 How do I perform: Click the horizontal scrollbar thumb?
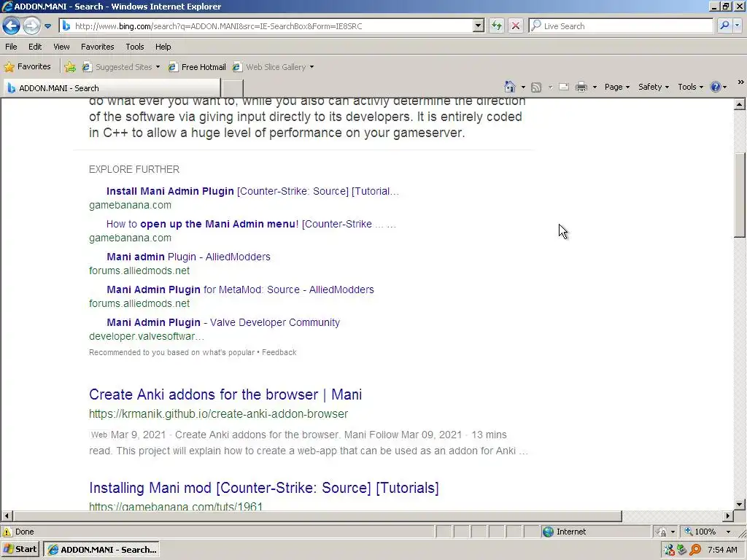point(317,516)
